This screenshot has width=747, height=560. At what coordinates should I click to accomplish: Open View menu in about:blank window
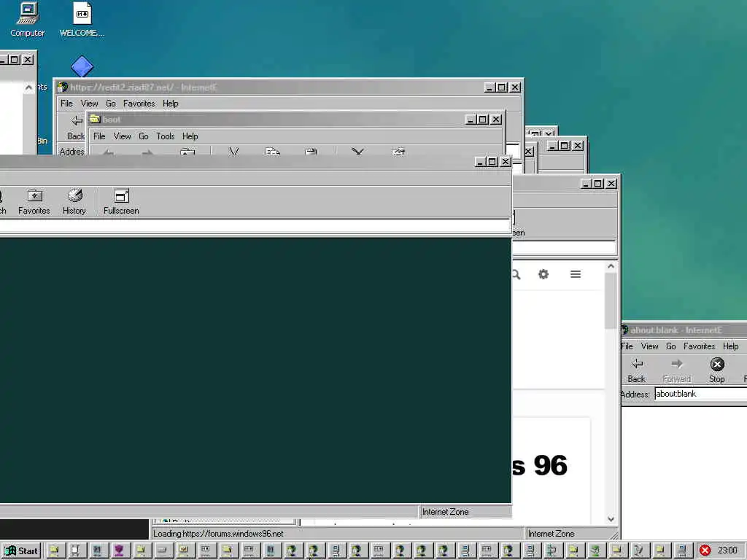(x=649, y=346)
